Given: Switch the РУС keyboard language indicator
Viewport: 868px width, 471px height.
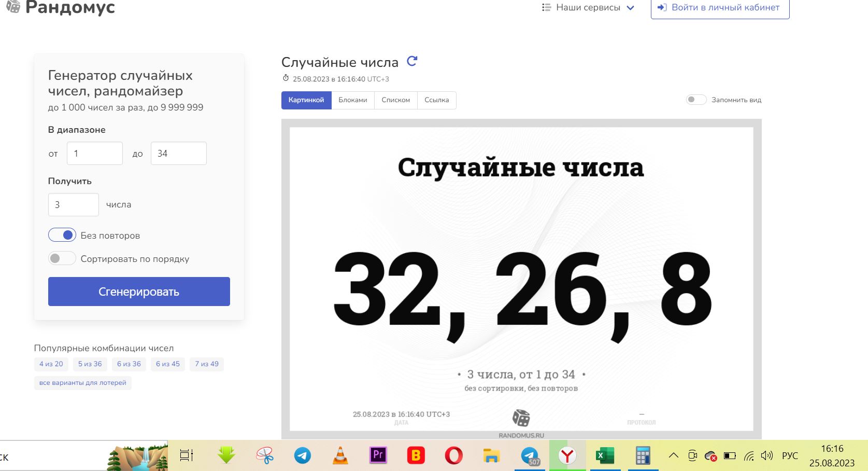Looking at the screenshot, I should [790, 456].
